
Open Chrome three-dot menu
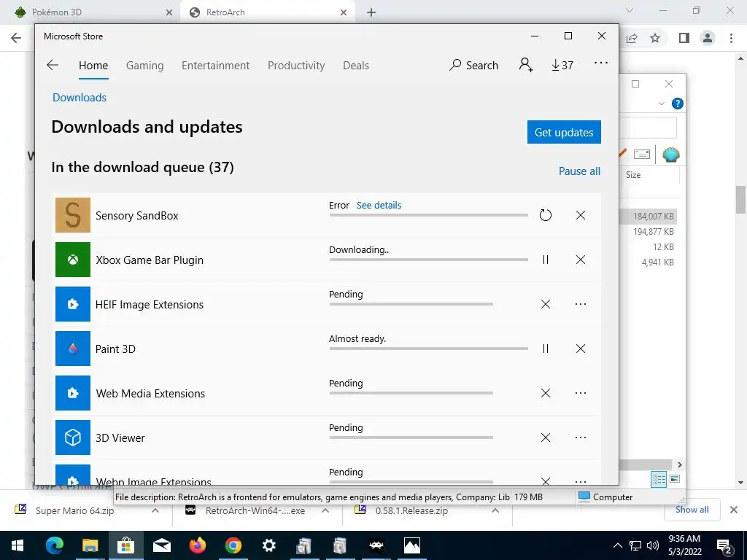(731, 38)
